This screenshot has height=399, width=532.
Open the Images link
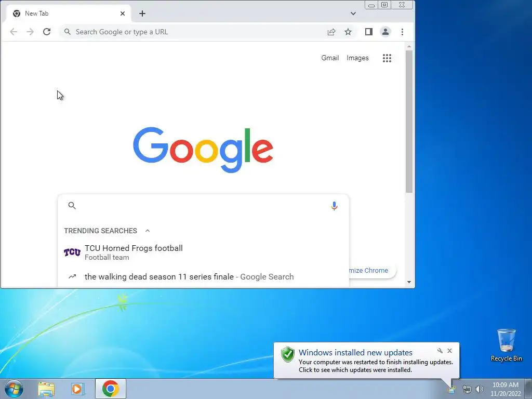(x=357, y=58)
